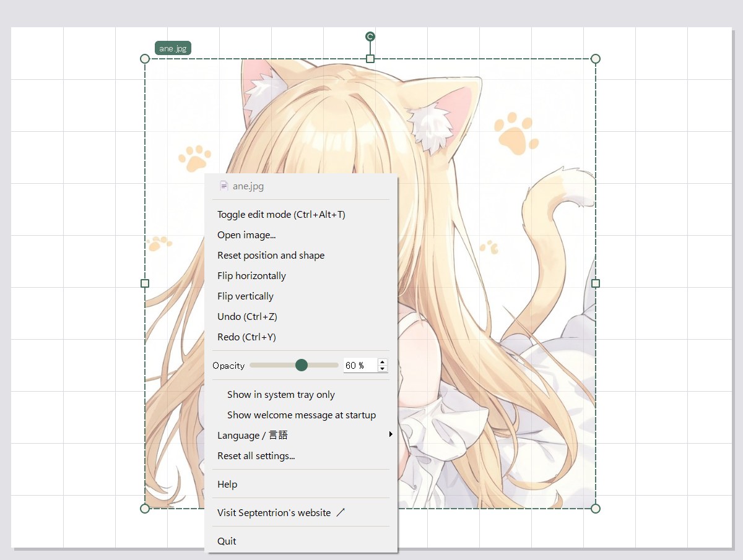
Task: Click the rotation handle above the image
Action: 370,37
